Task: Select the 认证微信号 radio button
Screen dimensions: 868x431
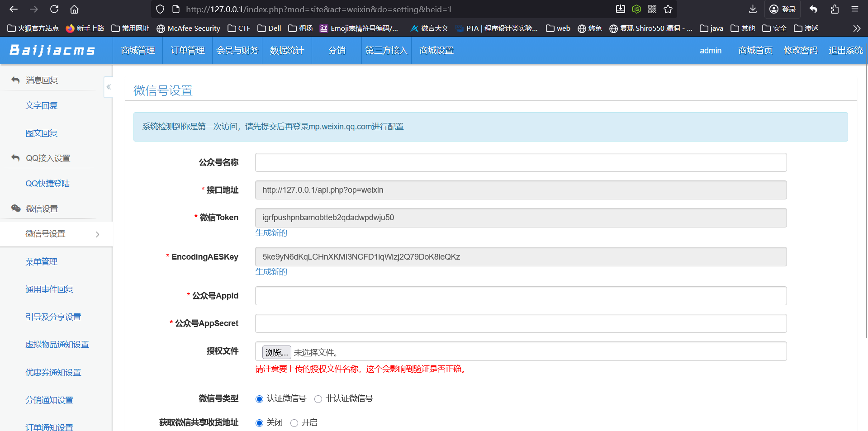Action: [259, 399]
